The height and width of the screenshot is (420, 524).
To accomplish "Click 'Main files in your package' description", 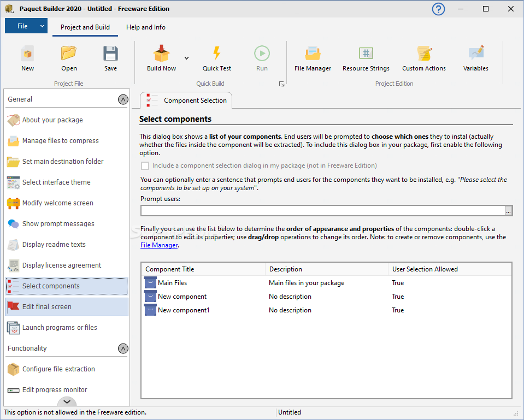I will click(307, 283).
